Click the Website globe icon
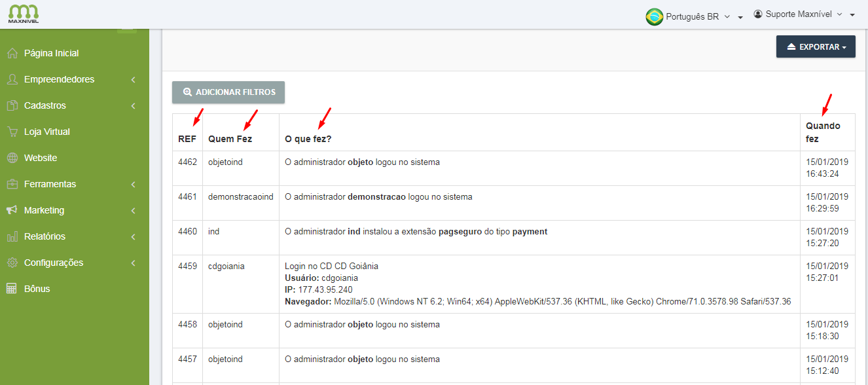This screenshot has height=385, width=868. pos(12,158)
